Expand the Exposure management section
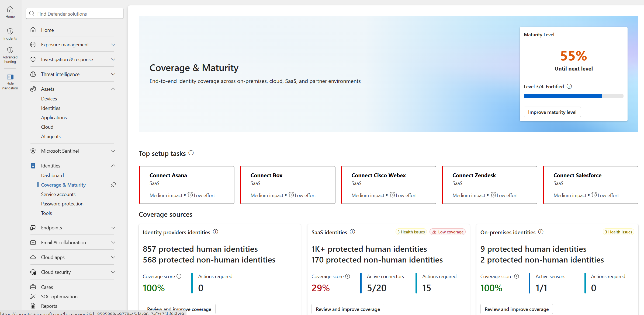This screenshot has height=315, width=644. (x=73, y=45)
